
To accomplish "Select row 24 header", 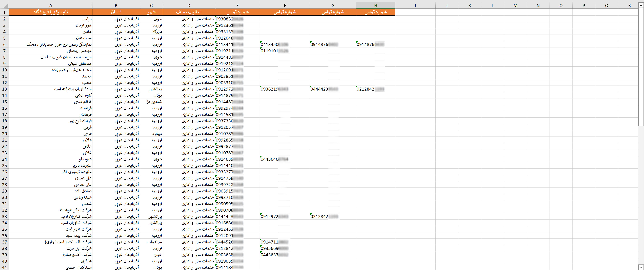I will click(x=5, y=159).
